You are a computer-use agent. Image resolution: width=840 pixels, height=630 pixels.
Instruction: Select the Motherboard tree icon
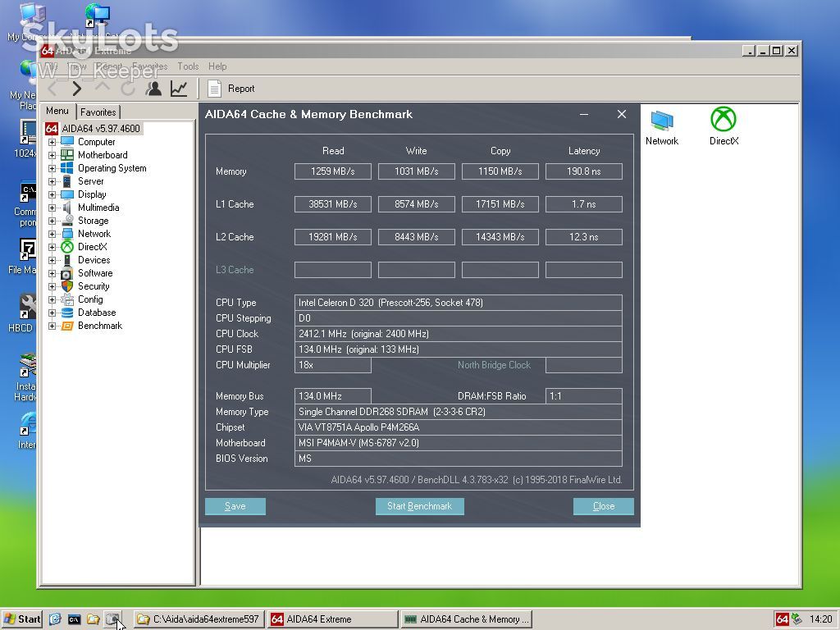pos(67,155)
